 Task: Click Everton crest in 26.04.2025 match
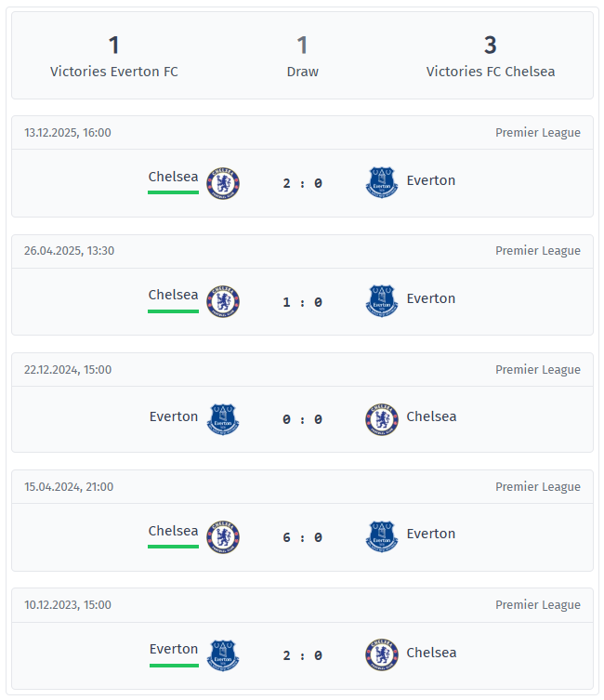click(x=382, y=301)
